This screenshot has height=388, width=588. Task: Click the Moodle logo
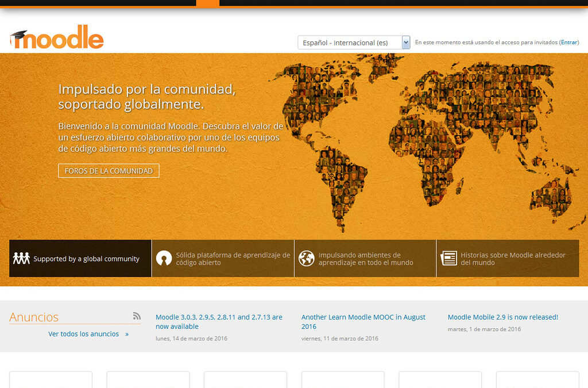(x=57, y=37)
